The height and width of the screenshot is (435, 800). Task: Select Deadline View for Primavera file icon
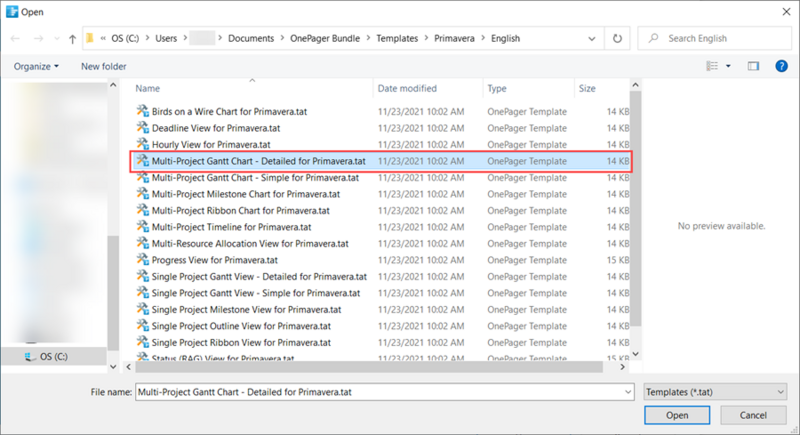pos(143,127)
